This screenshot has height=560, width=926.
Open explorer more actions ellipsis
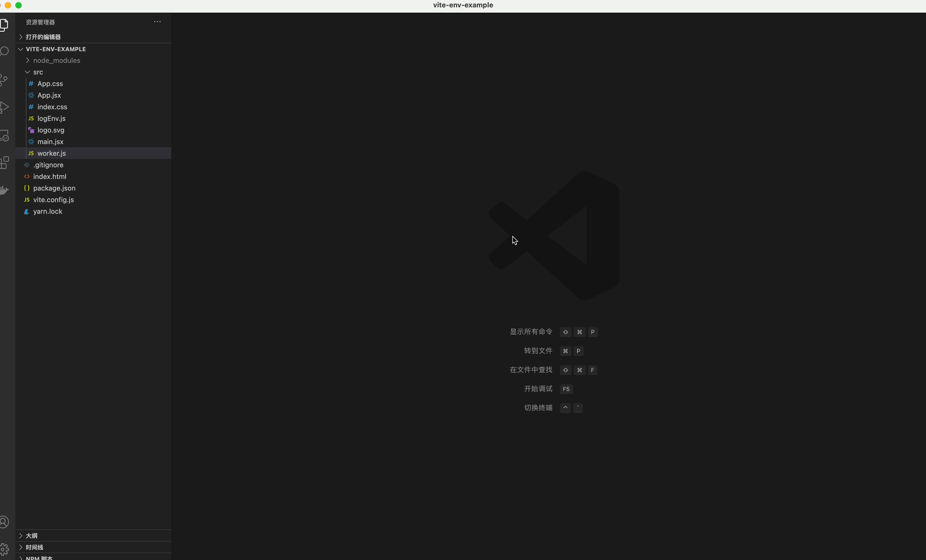(157, 22)
